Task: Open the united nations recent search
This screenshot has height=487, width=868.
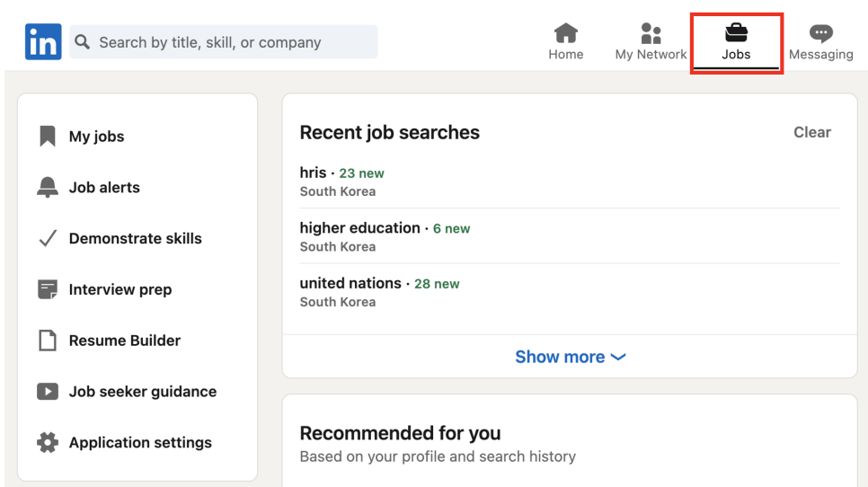Action: pyautogui.click(x=570, y=292)
